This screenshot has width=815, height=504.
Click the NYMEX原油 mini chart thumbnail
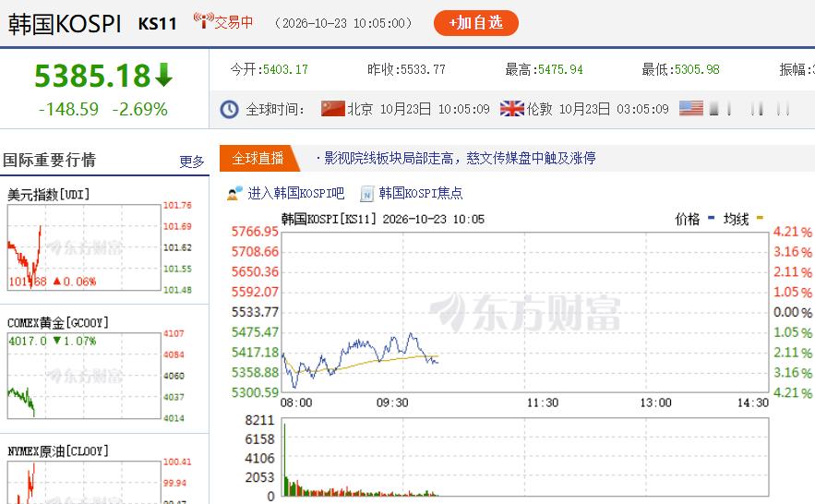click(84, 482)
